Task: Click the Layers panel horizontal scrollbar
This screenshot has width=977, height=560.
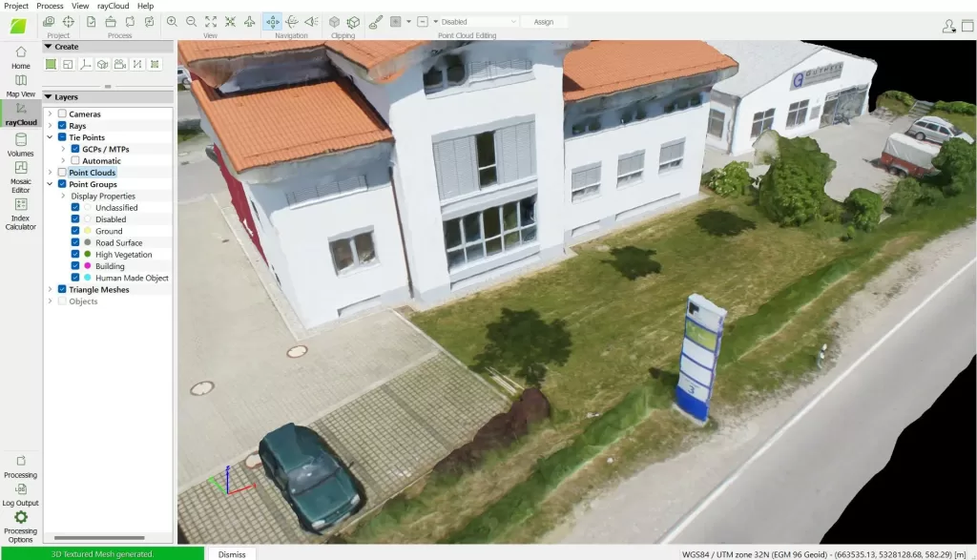Action: [99, 537]
